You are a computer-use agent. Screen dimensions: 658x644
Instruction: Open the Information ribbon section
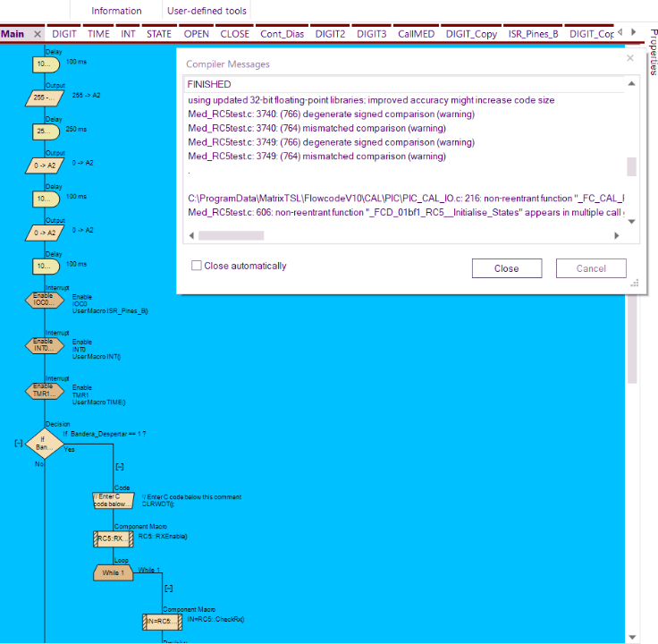[116, 11]
